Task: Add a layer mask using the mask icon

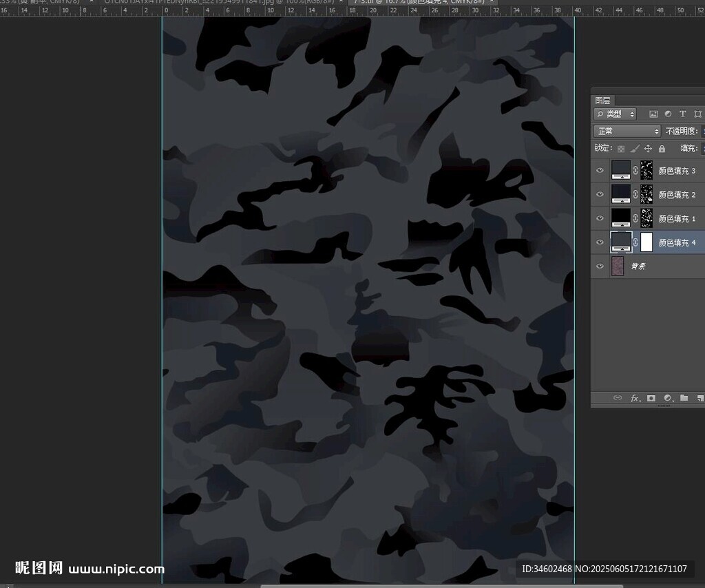Action: [651, 398]
